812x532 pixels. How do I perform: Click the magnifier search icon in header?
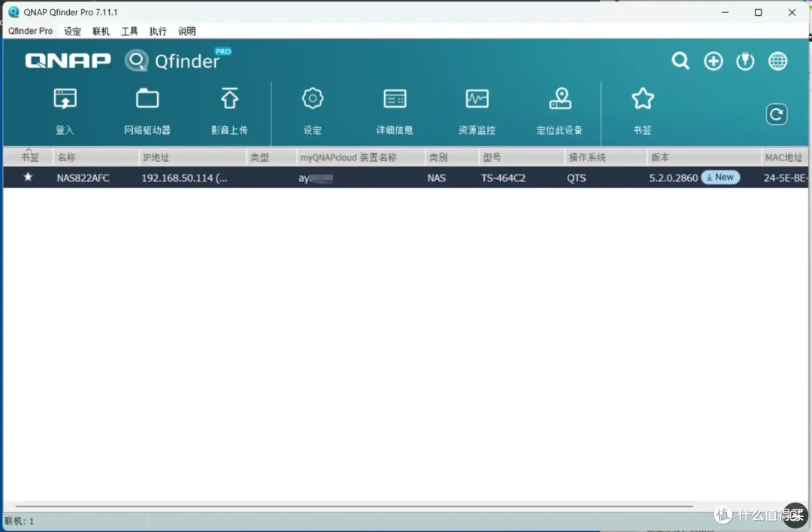[680, 61]
